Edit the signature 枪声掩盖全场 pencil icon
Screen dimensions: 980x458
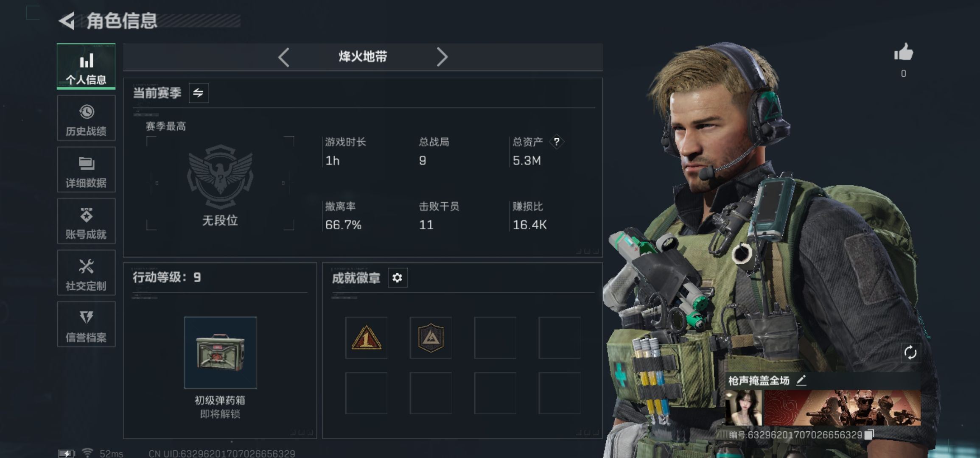click(801, 380)
